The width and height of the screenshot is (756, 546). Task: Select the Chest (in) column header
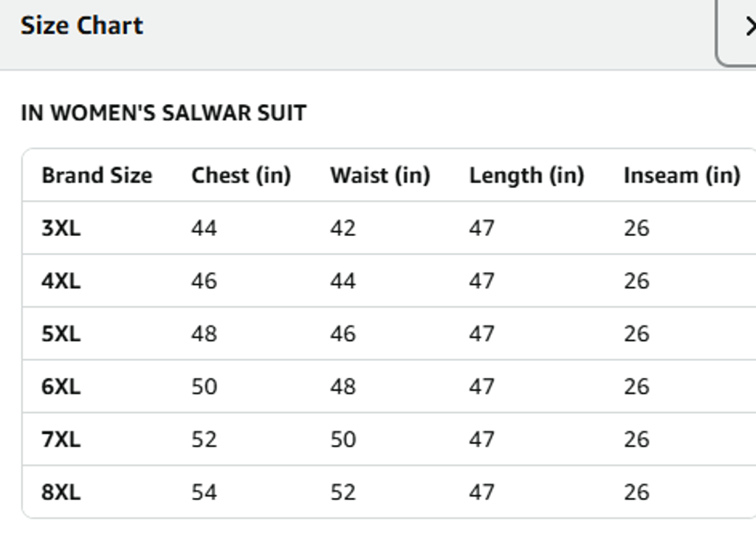(x=241, y=176)
